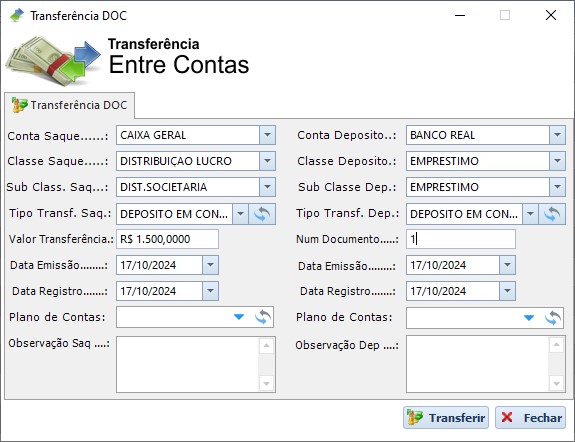Expand the Sub Class. Saq. dropdown
Screen dimensions: 575x442
click(267, 187)
